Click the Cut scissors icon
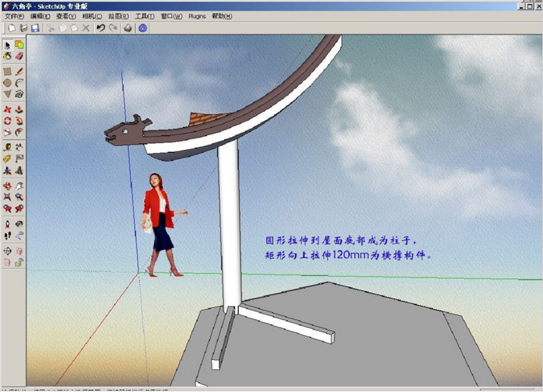This screenshot has height=392, width=543. (x=50, y=28)
